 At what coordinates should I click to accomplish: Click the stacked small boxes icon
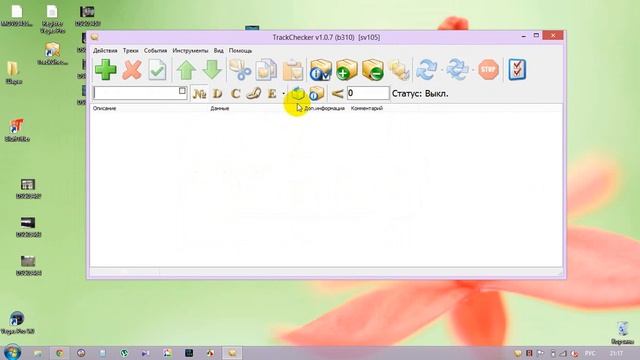399,70
